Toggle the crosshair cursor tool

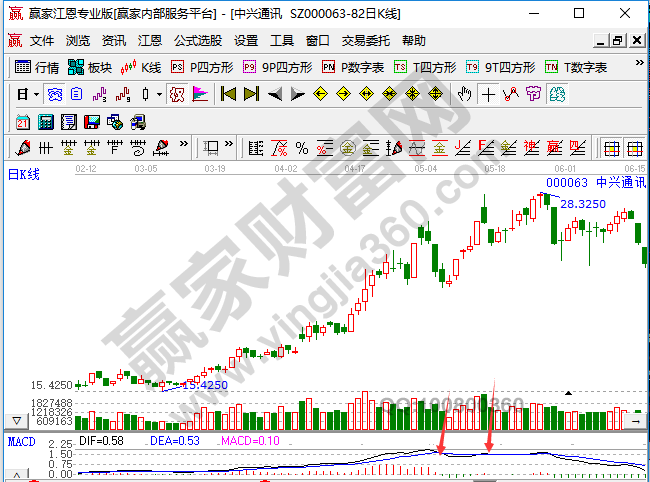pos(488,94)
